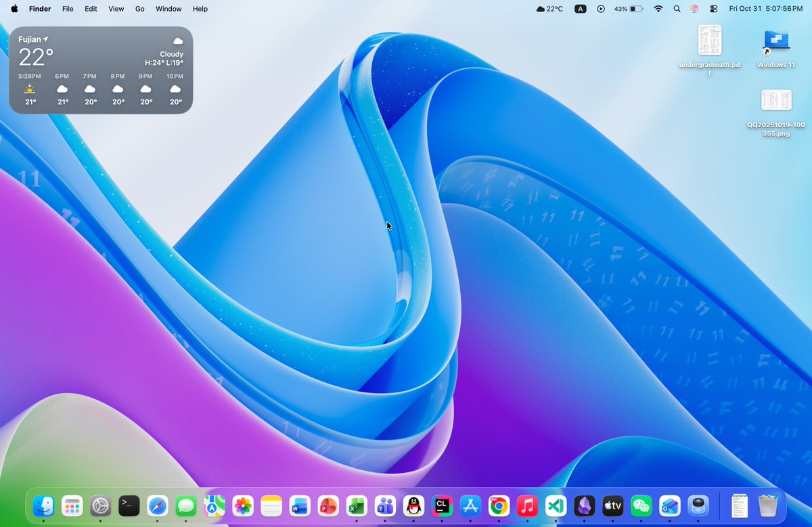Image resolution: width=812 pixels, height=527 pixels.
Task: Show battery status at 43%
Action: pyautogui.click(x=629, y=9)
